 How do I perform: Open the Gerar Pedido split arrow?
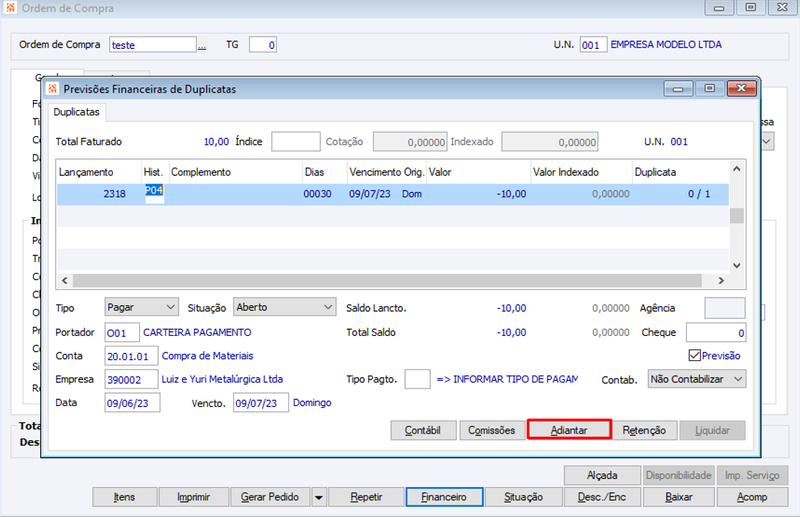click(x=318, y=497)
